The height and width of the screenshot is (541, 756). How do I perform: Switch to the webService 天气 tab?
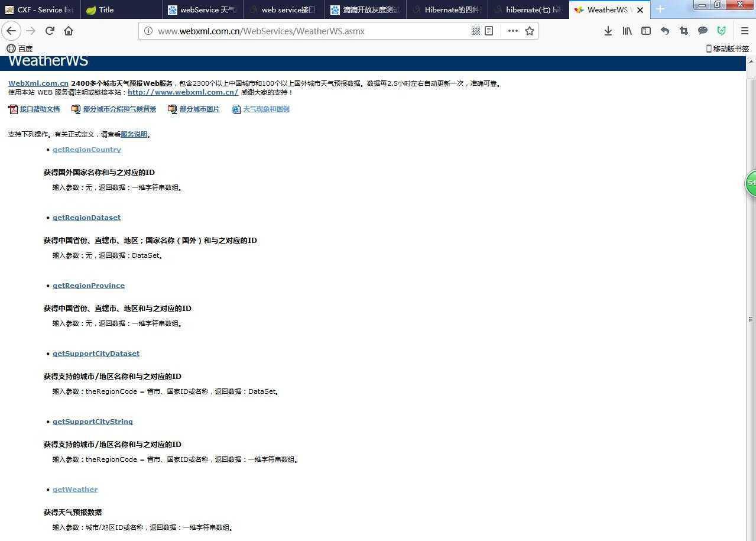202,9
